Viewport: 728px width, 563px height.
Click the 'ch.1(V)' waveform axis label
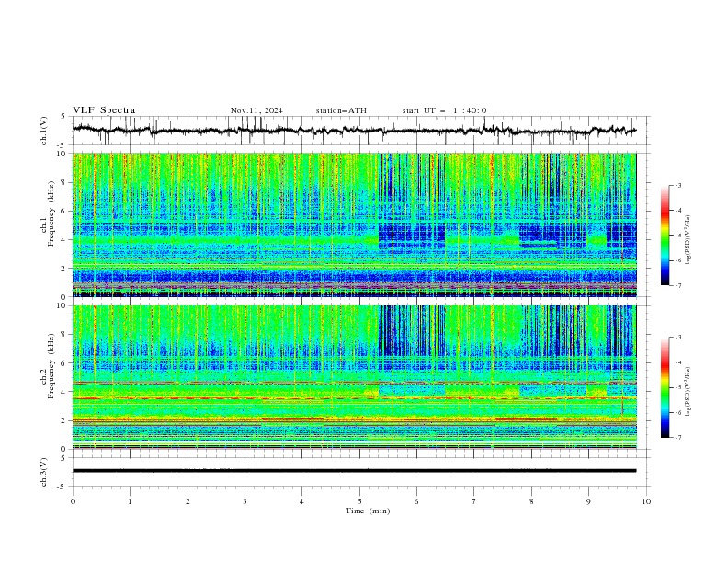[x=44, y=131]
